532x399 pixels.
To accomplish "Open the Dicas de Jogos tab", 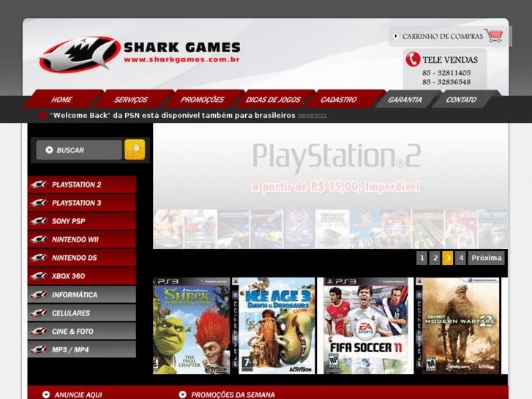I will (x=273, y=100).
